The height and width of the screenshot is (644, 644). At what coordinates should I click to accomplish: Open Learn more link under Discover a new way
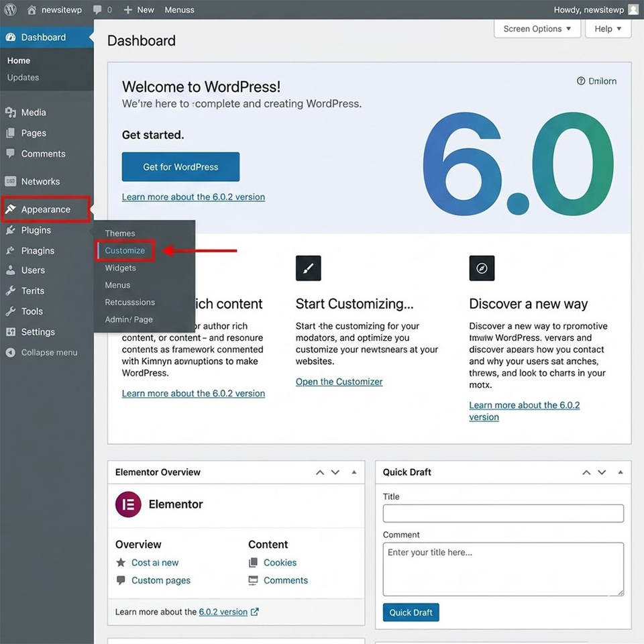pos(525,411)
